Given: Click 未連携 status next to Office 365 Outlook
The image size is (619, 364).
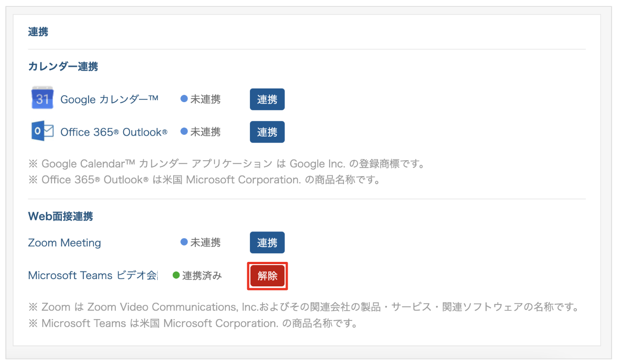Looking at the screenshot, I should (201, 132).
